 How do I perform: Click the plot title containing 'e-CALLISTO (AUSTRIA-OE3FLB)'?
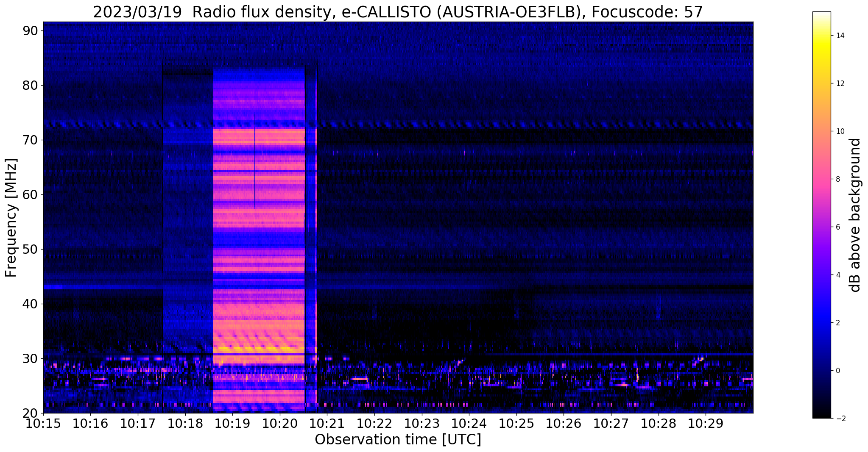pos(398,11)
